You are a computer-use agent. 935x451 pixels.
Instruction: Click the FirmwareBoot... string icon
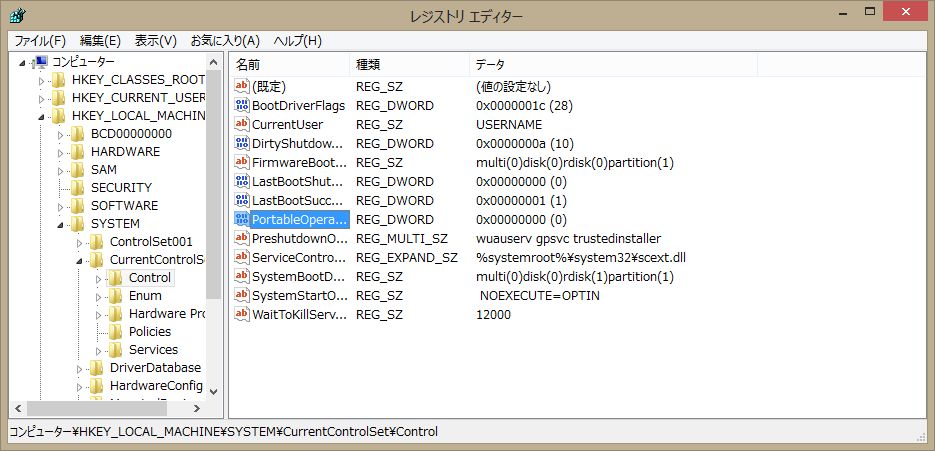242,162
